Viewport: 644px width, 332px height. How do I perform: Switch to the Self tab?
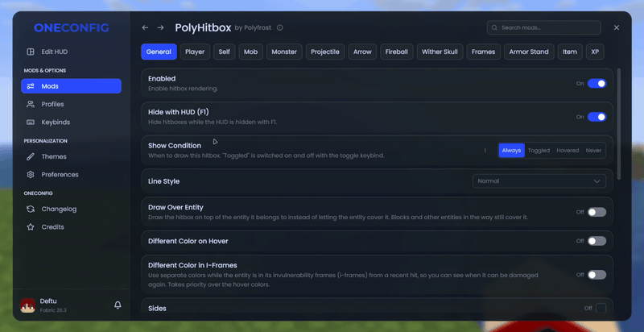click(x=225, y=52)
